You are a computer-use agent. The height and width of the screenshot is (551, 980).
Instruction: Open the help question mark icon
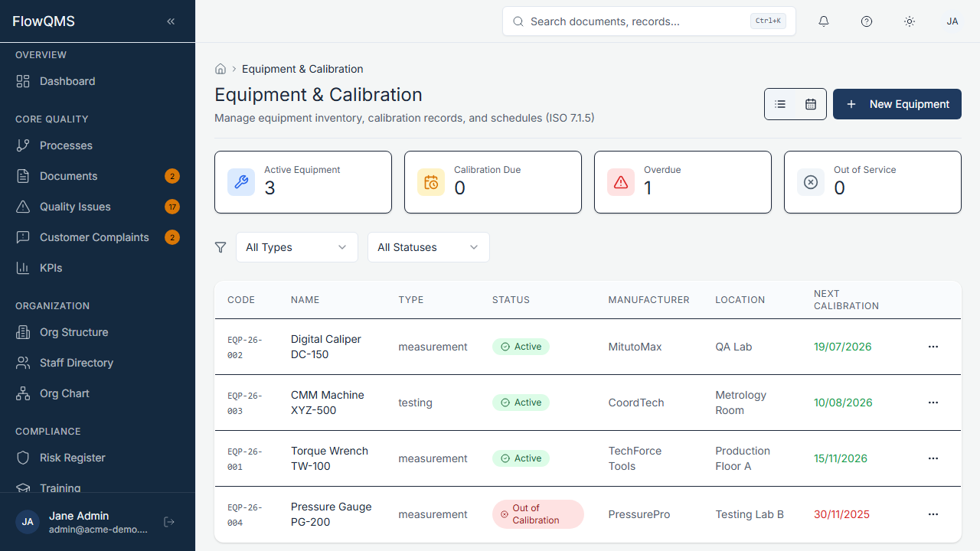tap(867, 21)
